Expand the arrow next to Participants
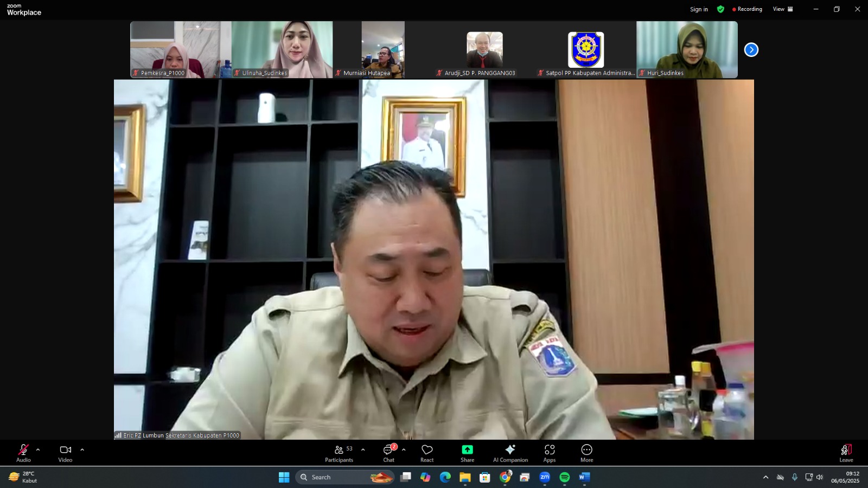This screenshot has width=868, height=488. [363, 450]
